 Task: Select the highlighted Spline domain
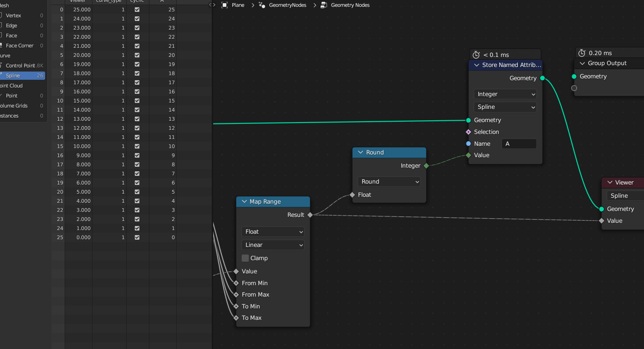22,76
